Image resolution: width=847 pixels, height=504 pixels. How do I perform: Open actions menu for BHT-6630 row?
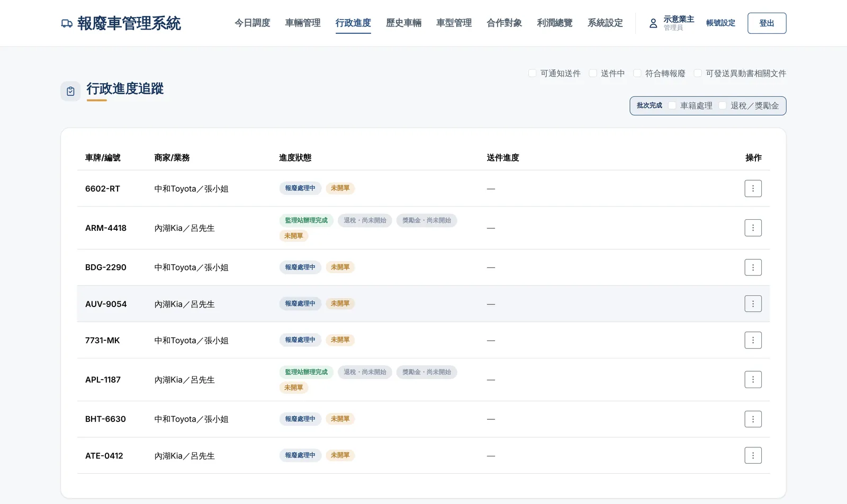(x=753, y=419)
